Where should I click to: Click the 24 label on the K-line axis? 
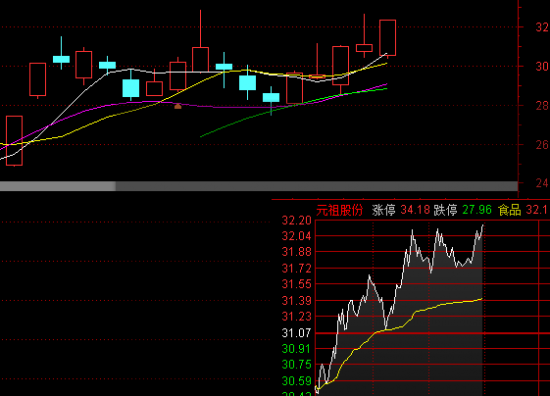[542, 183]
